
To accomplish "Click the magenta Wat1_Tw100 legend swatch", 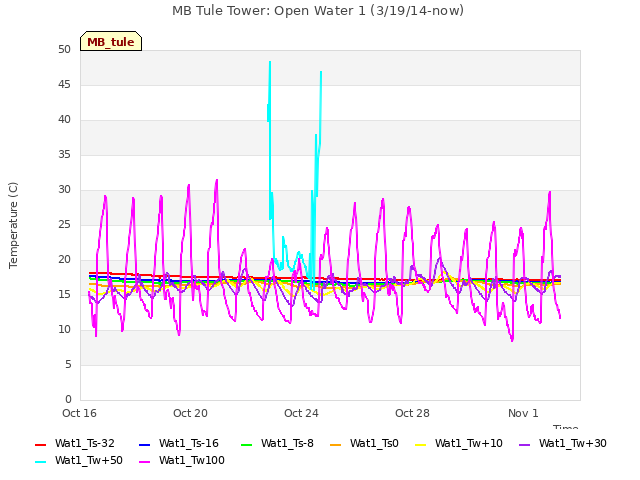I will (144, 462).
